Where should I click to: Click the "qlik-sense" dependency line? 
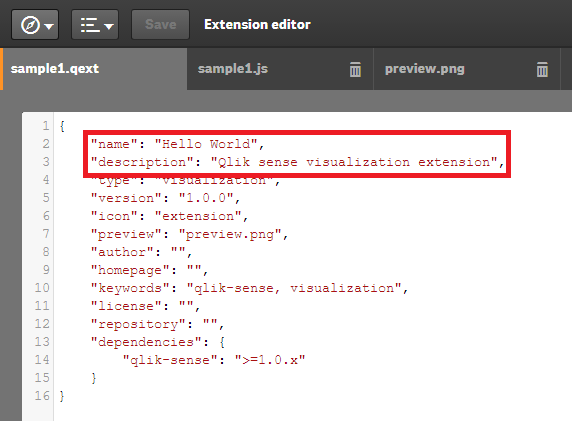tap(214, 360)
